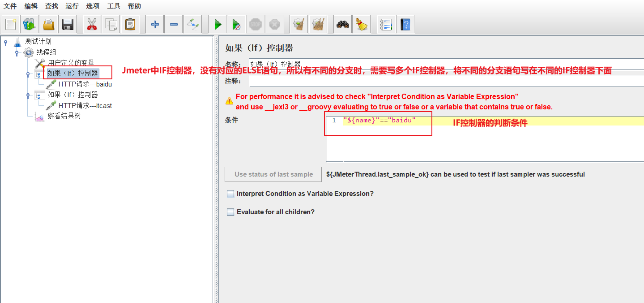Select 线程组 in the tree

46,52
